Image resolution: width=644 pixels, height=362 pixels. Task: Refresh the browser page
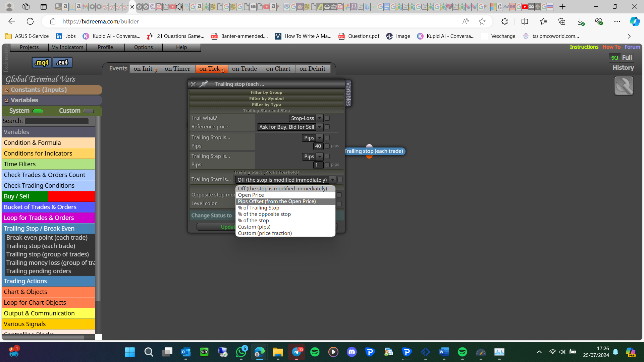[x=30, y=21]
